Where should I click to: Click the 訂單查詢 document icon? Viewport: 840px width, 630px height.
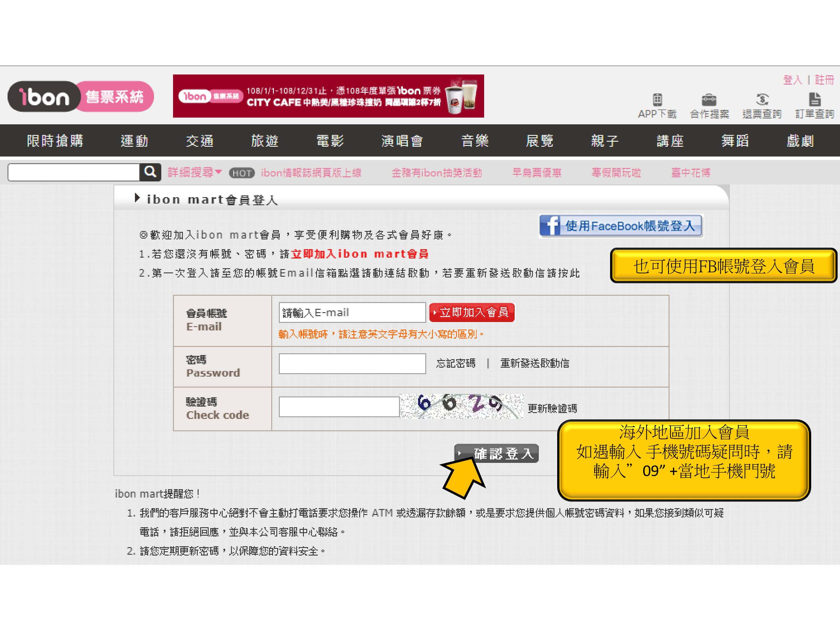tap(815, 99)
